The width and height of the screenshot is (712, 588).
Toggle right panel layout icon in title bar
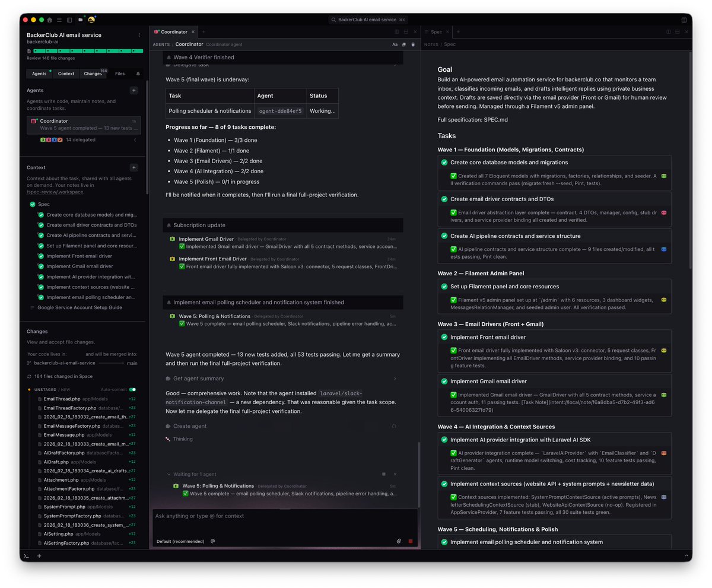(x=684, y=20)
